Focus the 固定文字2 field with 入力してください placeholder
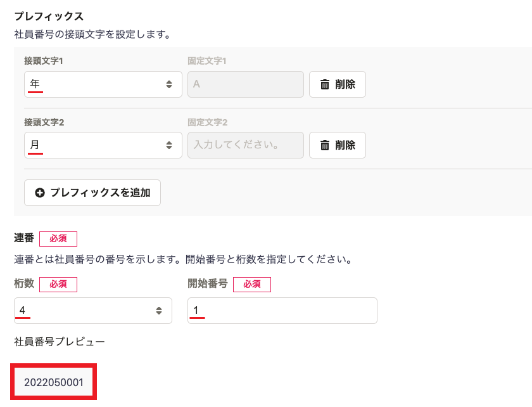 (246, 145)
